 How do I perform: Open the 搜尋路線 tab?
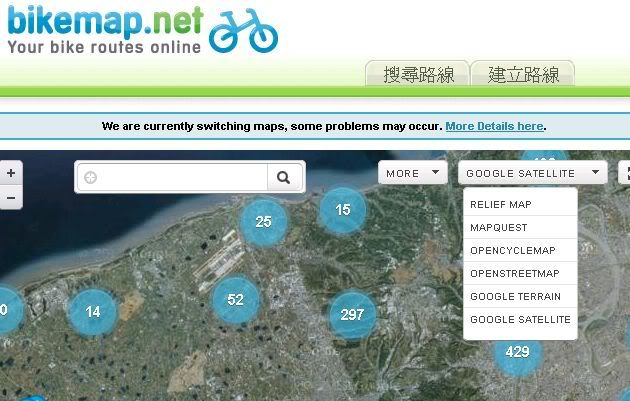click(x=417, y=74)
